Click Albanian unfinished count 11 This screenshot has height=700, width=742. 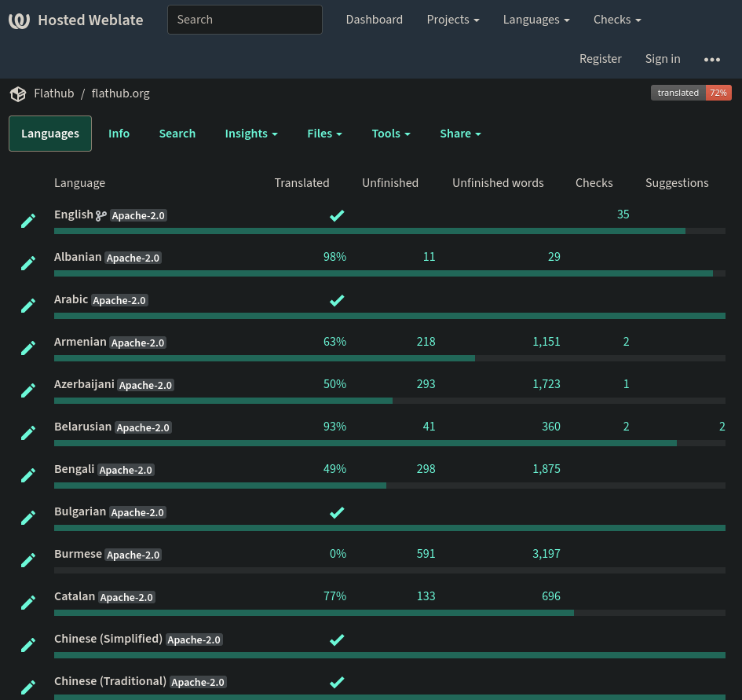pyautogui.click(x=429, y=257)
